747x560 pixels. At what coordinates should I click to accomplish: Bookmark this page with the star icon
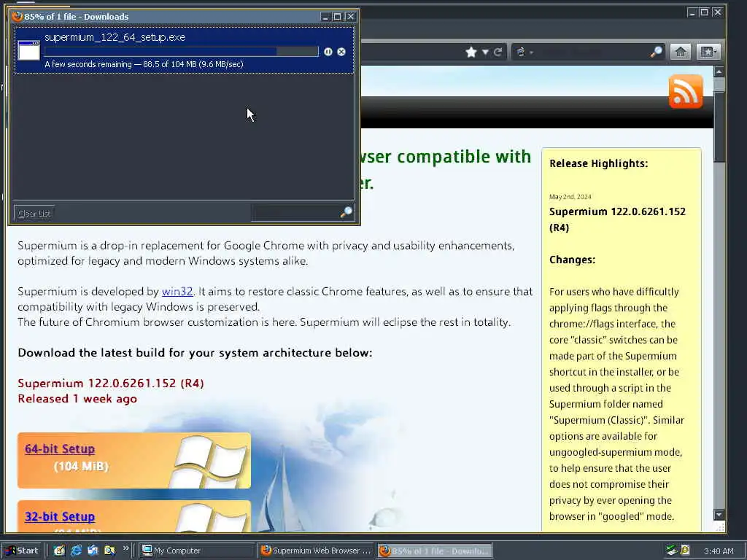click(471, 52)
